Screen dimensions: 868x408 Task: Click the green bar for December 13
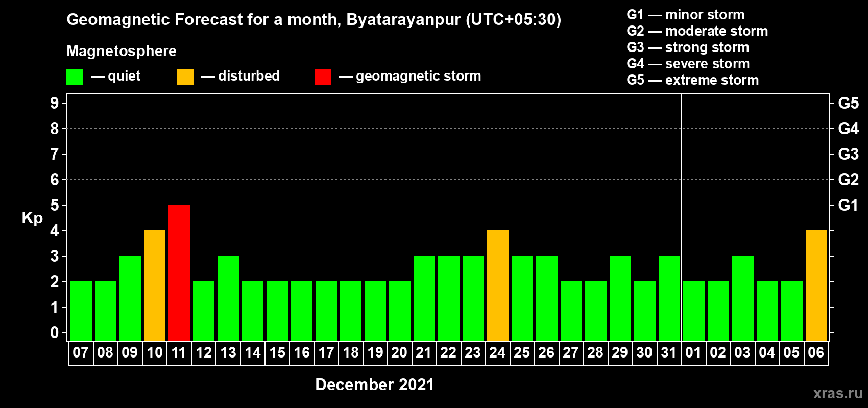228,298
